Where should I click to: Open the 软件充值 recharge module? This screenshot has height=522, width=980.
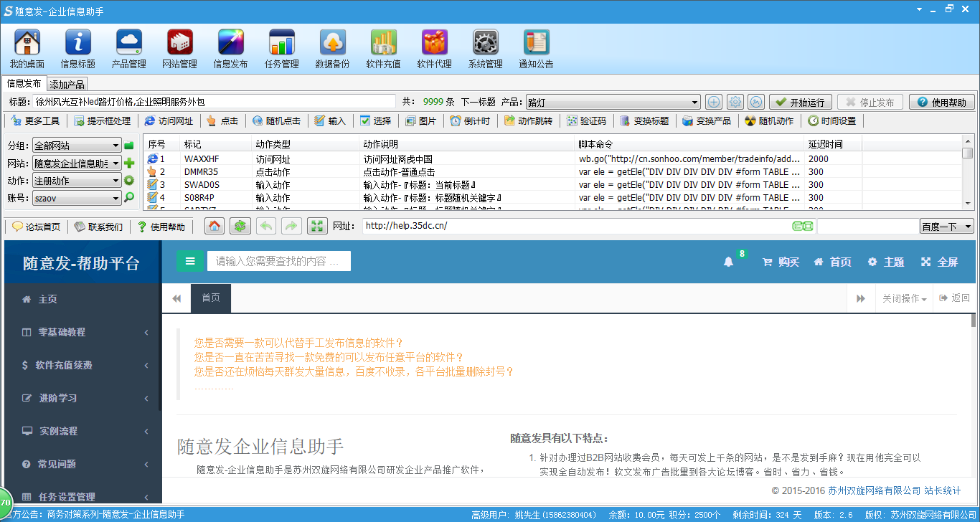[382, 47]
